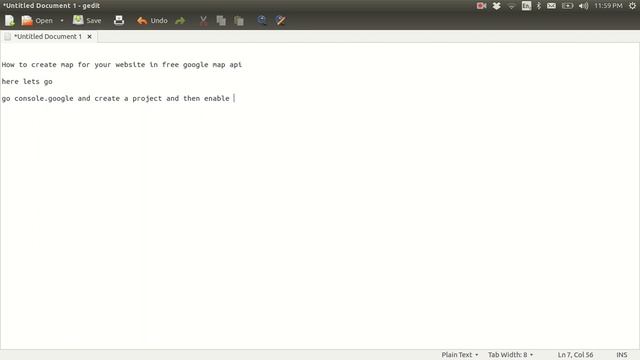This screenshot has width=640, height=360.
Task: Open the battery indicator menu
Action: (567, 6)
